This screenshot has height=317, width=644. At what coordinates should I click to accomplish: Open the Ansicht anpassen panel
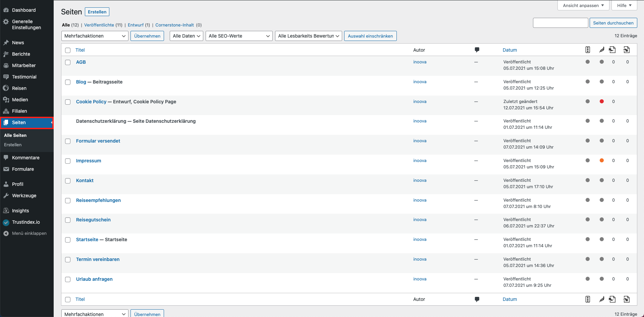coord(583,5)
